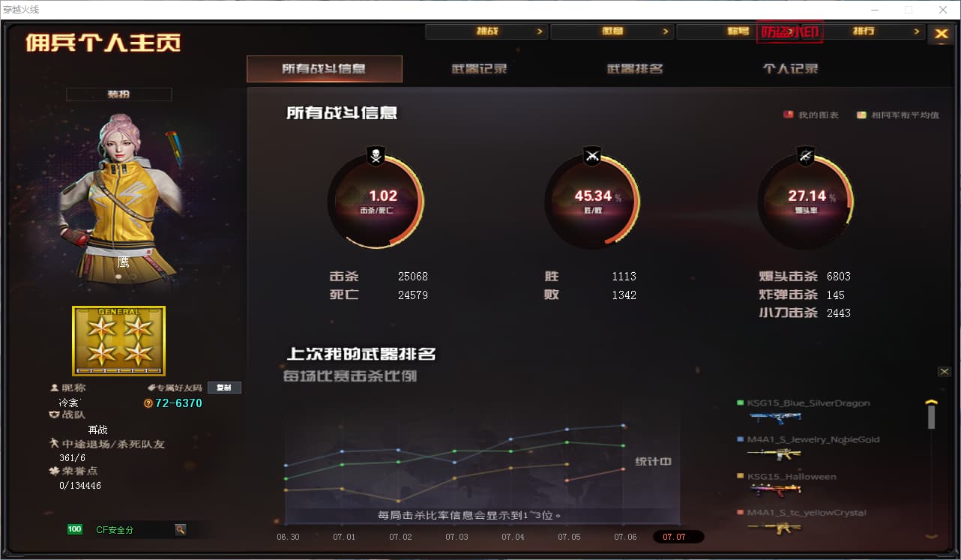Click the 上次我的武器排名 heading
The width and height of the screenshot is (961, 560).
(361, 354)
